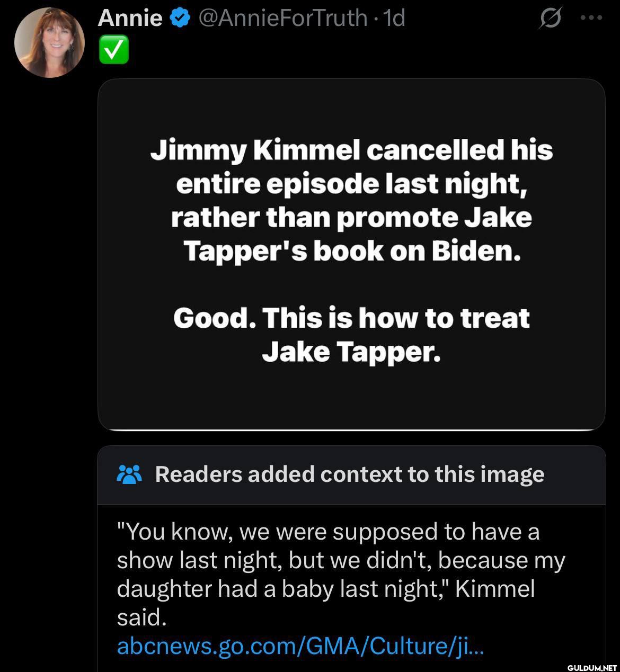Open the abcnews.go.com GMA Culture link
This screenshot has width=620, height=672.
coord(300,646)
